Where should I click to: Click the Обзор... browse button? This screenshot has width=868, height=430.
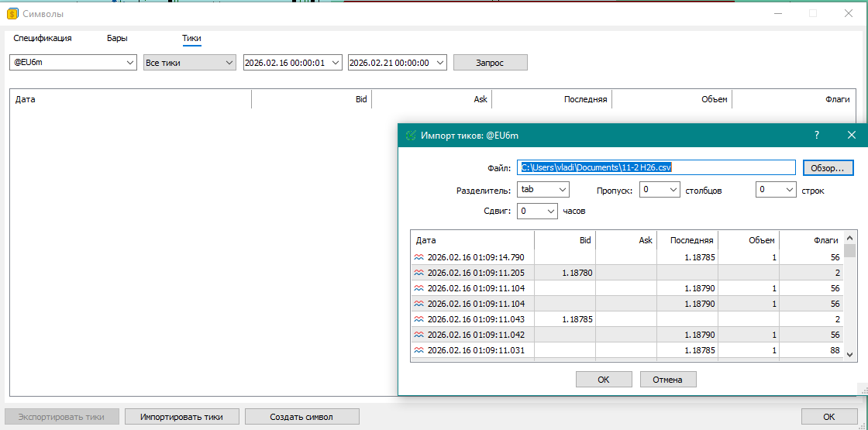click(828, 167)
